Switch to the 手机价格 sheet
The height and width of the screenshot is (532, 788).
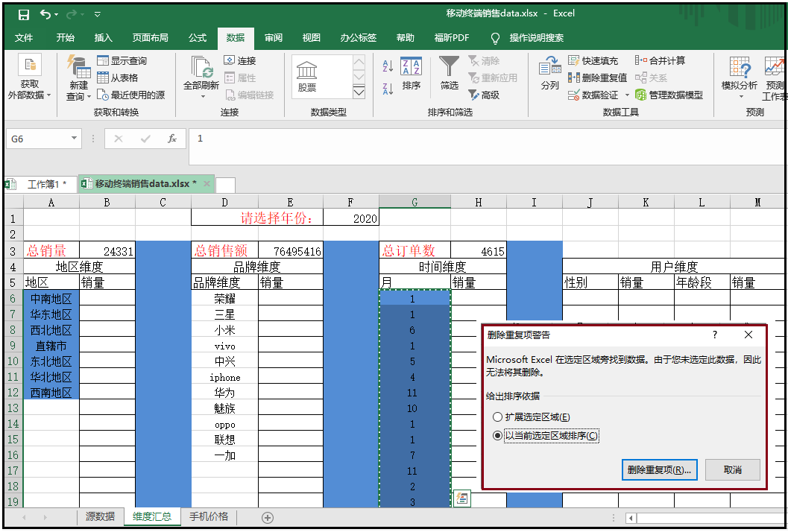coord(209,516)
